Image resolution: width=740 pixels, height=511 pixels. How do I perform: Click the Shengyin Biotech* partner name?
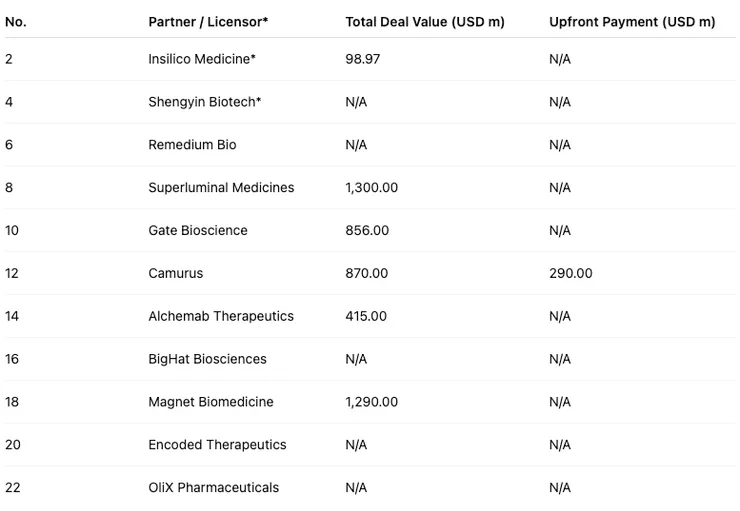[x=205, y=102]
